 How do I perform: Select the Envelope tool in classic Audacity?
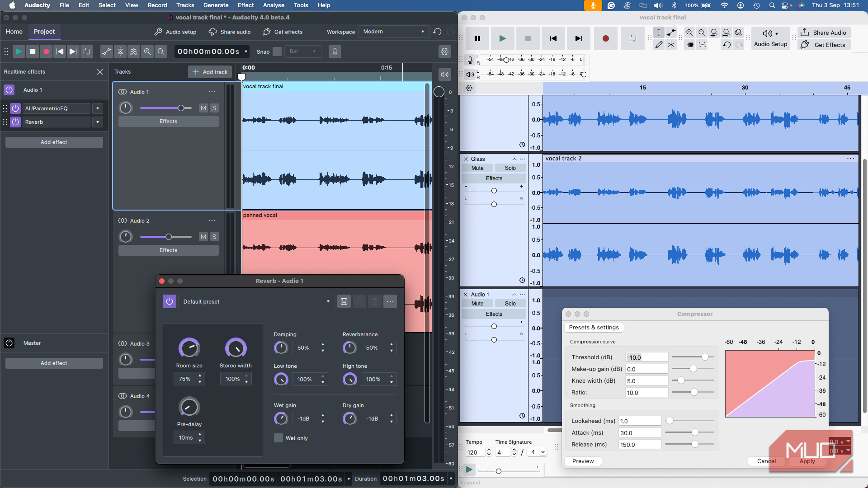tap(671, 33)
